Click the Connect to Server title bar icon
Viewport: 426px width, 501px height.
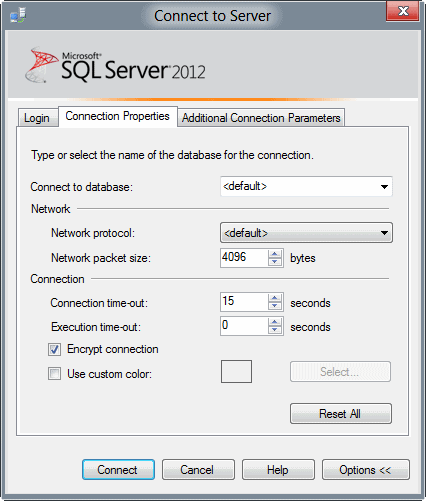(18, 15)
